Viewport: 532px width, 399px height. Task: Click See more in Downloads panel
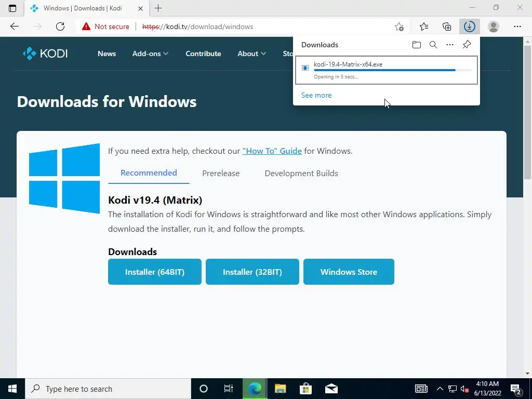click(x=316, y=96)
